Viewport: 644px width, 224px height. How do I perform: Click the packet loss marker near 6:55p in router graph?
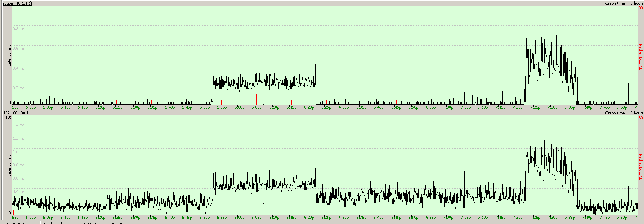431,102
